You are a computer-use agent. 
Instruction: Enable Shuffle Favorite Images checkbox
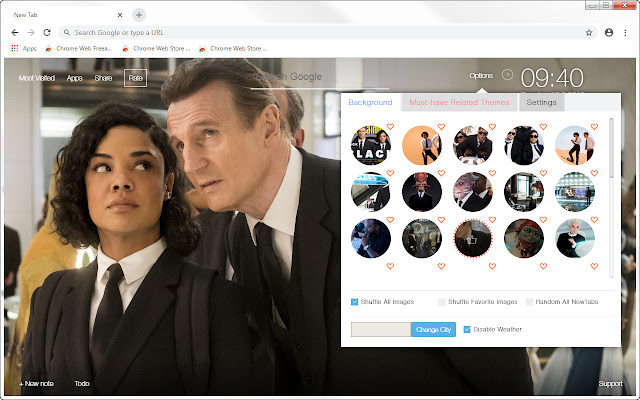tap(442, 302)
